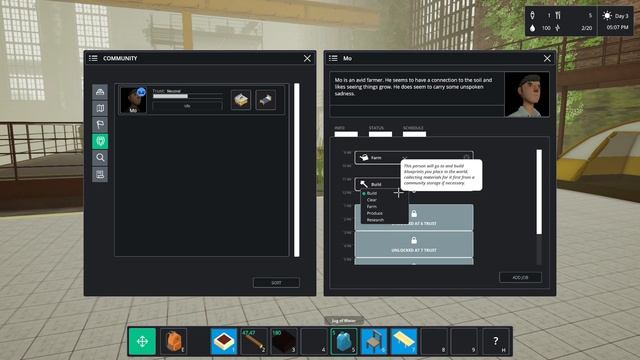Close the Community window
Viewport: 640px width, 360px height.
307,58
